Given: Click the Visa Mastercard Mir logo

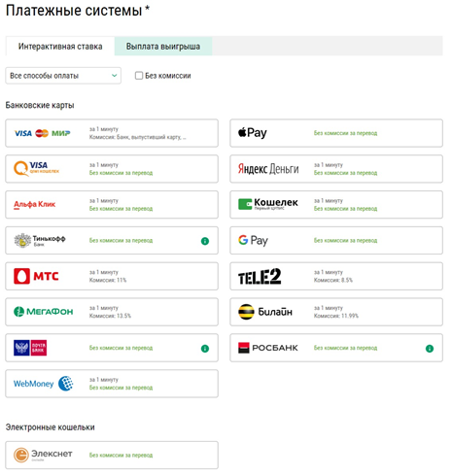Looking at the screenshot, I should coord(42,133).
